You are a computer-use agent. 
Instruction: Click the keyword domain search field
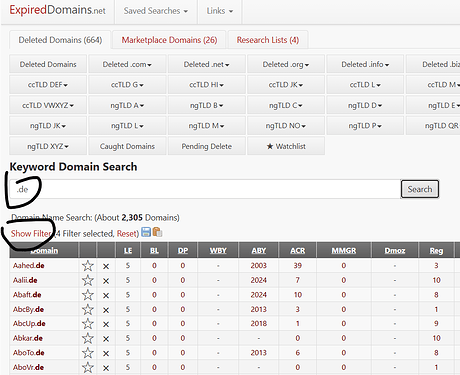(205, 189)
